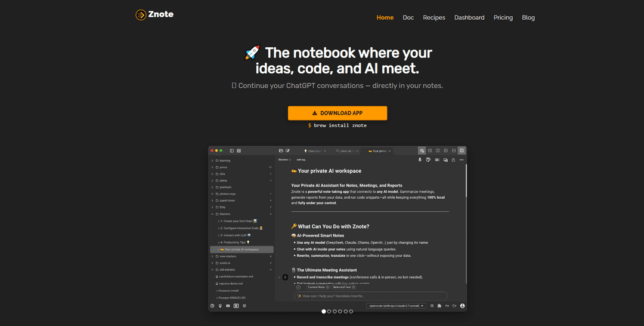Go to the Home nav item
Screen dimensions: 644x326
(385, 18)
